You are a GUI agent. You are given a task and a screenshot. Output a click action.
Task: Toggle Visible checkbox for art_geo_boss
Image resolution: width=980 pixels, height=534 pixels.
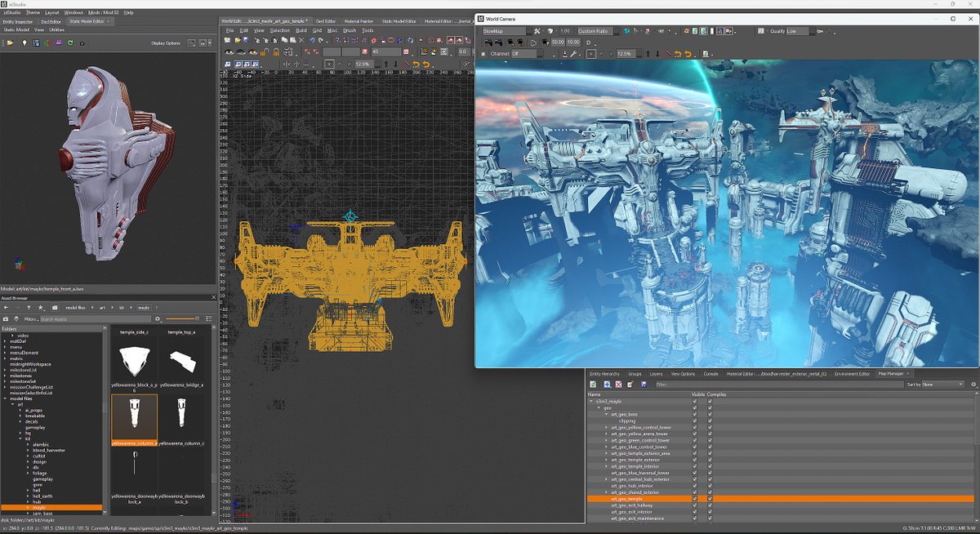[695, 414]
